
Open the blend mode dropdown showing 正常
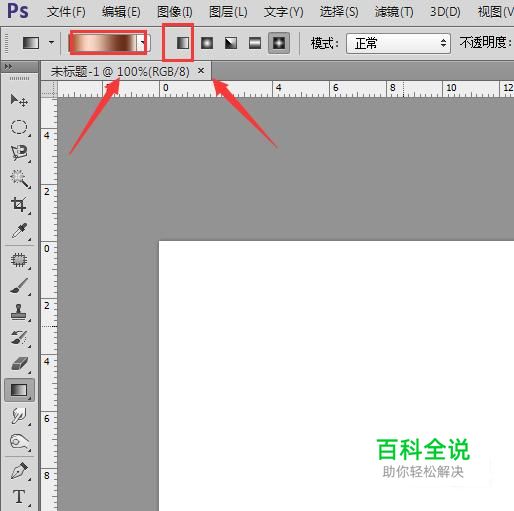point(398,43)
